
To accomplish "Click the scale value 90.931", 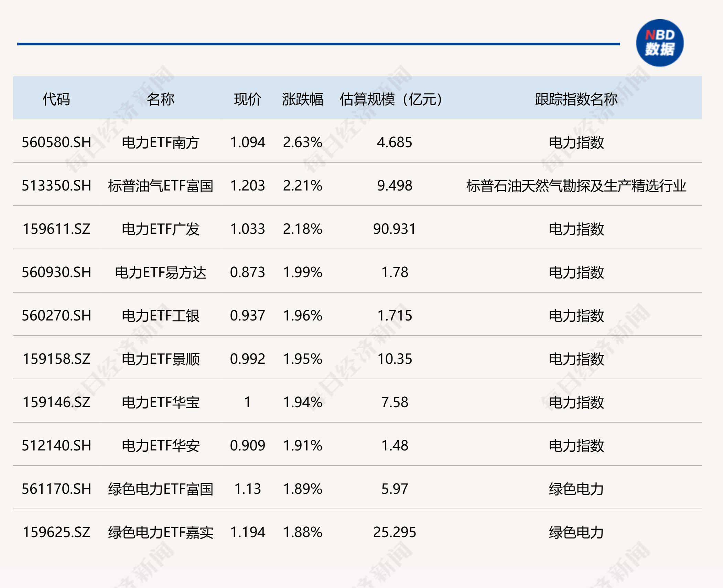I will click(x=395, y=229).
